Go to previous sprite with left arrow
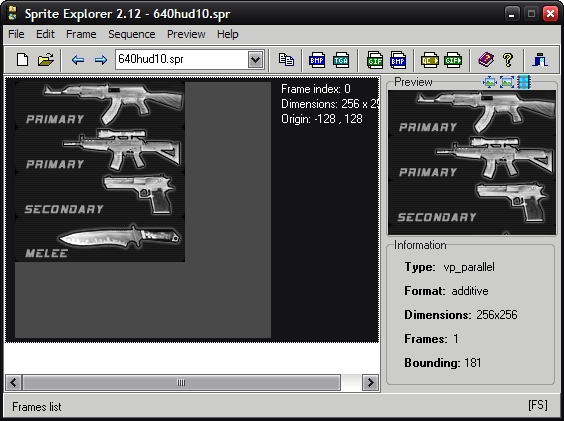The width and height of the screenshot is (564, 421). tap(78, 60)
